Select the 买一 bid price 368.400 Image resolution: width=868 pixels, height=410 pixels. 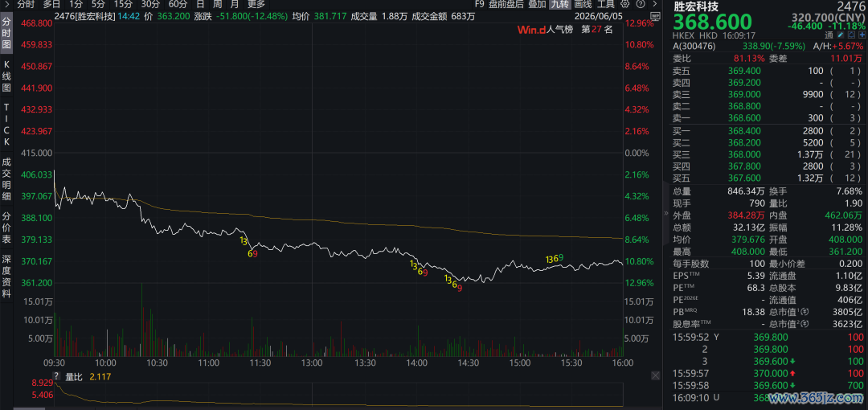(745, 131)
